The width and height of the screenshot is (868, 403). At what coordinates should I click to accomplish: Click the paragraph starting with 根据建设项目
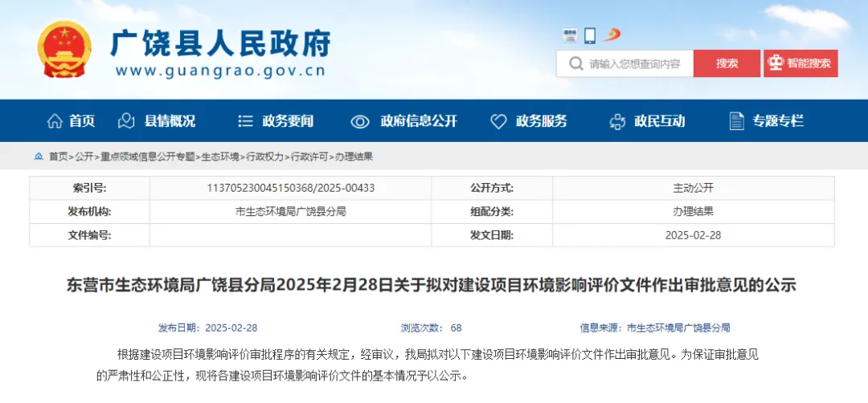click(x=427, y=365)
